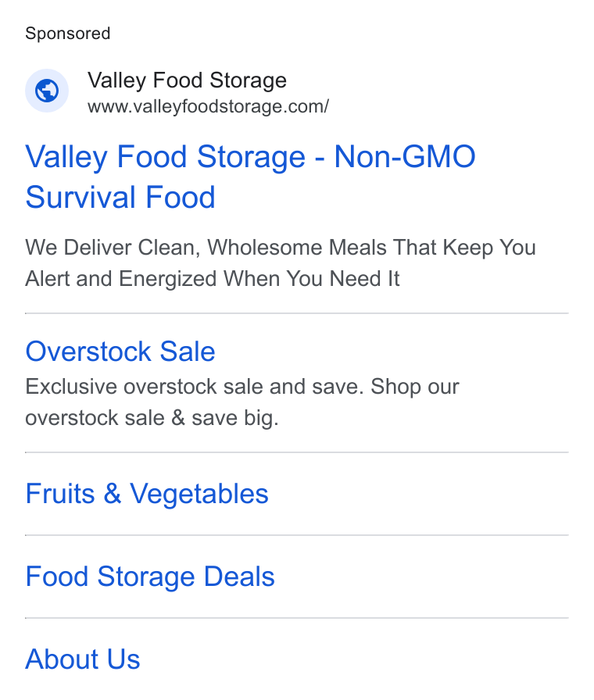
Task: Click the word "Storage" in the advertiser name
Action: [248, 80]
